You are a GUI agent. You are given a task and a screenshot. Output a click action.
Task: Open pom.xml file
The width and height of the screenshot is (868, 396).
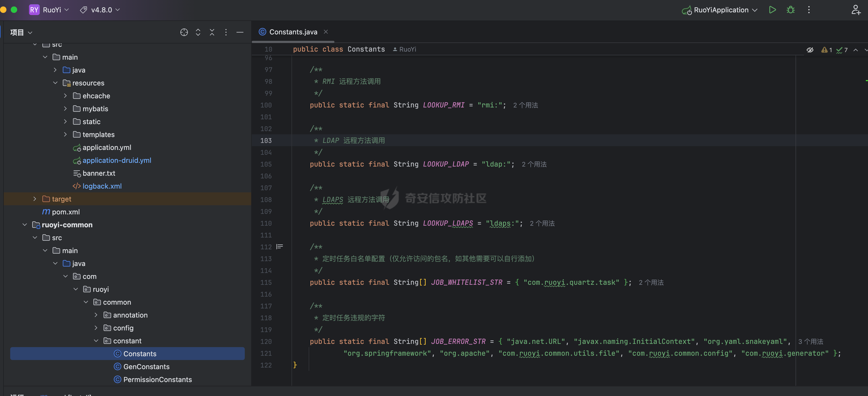point(66,212)
